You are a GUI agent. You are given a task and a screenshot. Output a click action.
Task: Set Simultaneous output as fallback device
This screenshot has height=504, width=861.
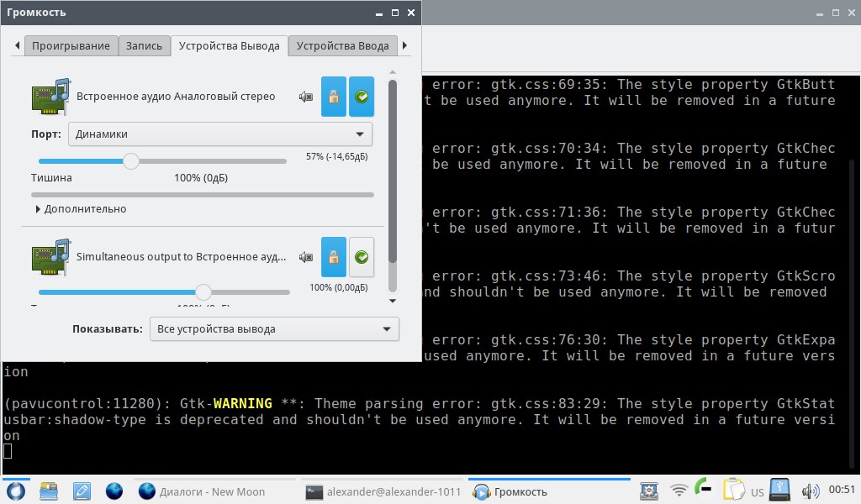(x=362, y=257)
